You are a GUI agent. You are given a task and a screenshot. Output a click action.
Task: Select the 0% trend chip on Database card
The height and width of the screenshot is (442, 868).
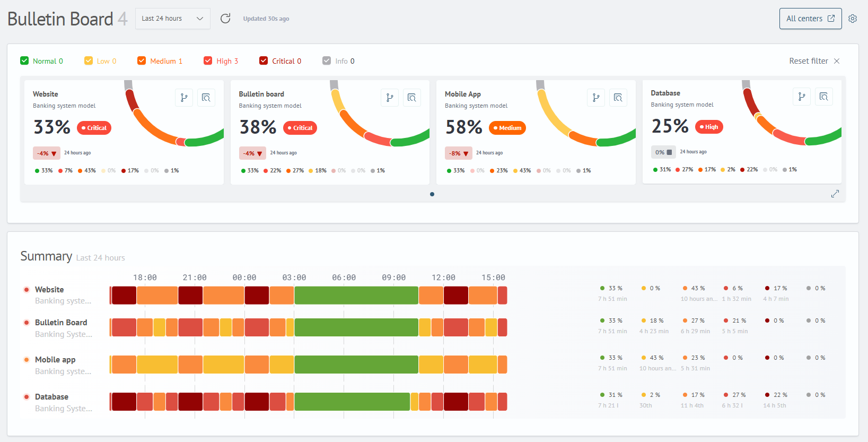point(663,152)
